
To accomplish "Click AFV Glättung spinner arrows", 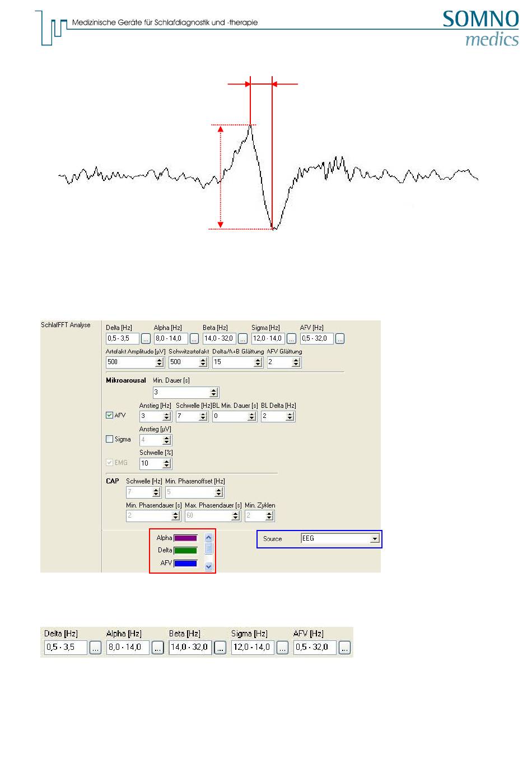I will [x=296, y=362].
